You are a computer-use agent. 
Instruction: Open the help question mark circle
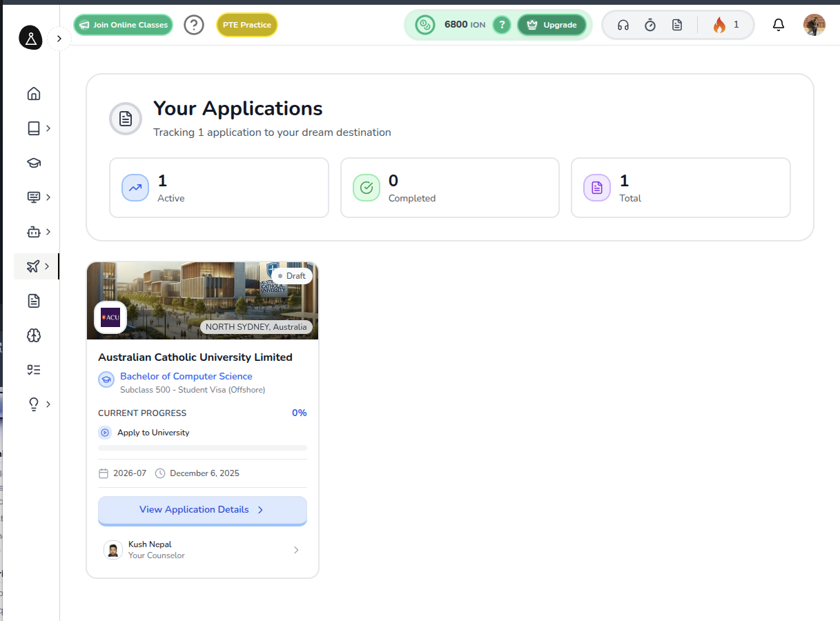click(x=194, y=26)
